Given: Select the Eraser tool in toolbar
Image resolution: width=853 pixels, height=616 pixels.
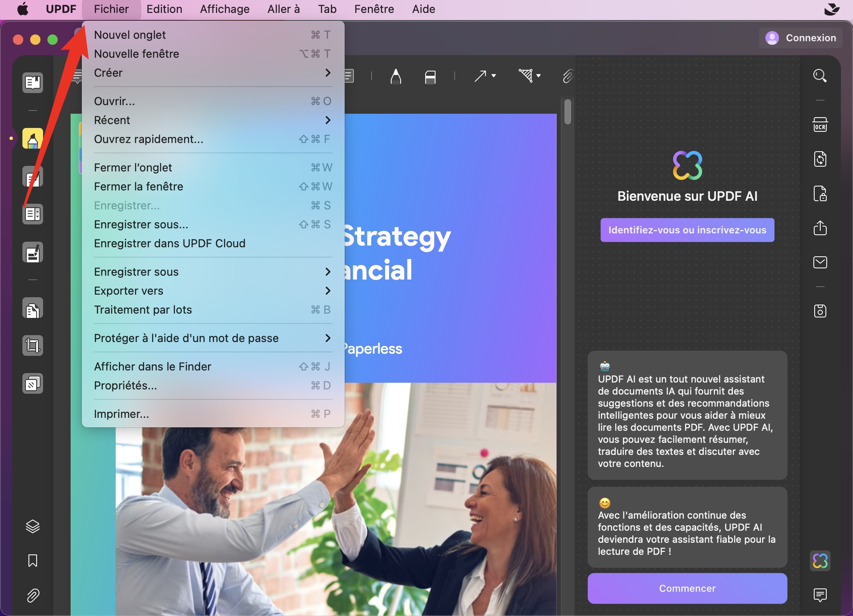Looking at the screenshot, I should 430,77.
